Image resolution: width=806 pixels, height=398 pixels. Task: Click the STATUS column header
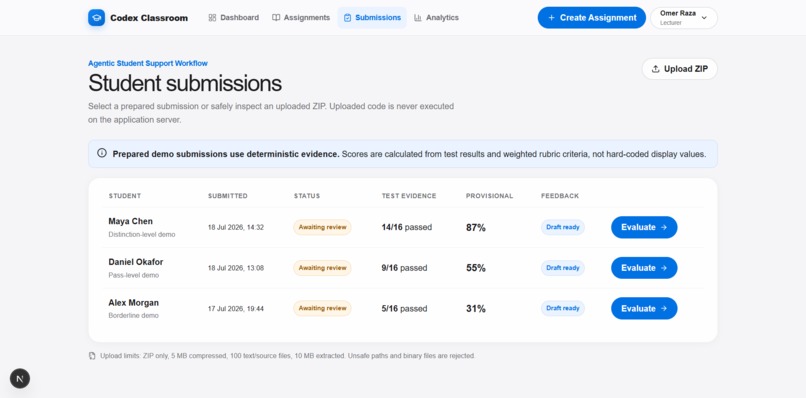point(307,196)
